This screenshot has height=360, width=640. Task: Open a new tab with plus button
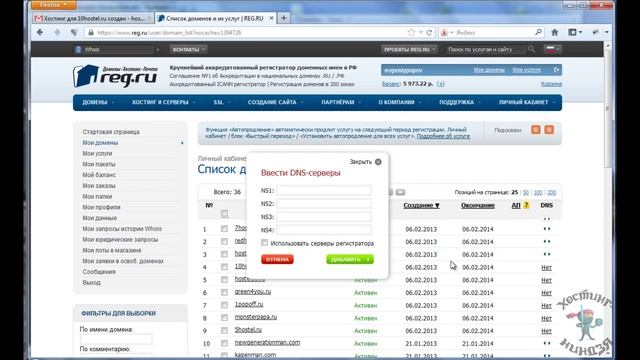[x=284, y=18]
